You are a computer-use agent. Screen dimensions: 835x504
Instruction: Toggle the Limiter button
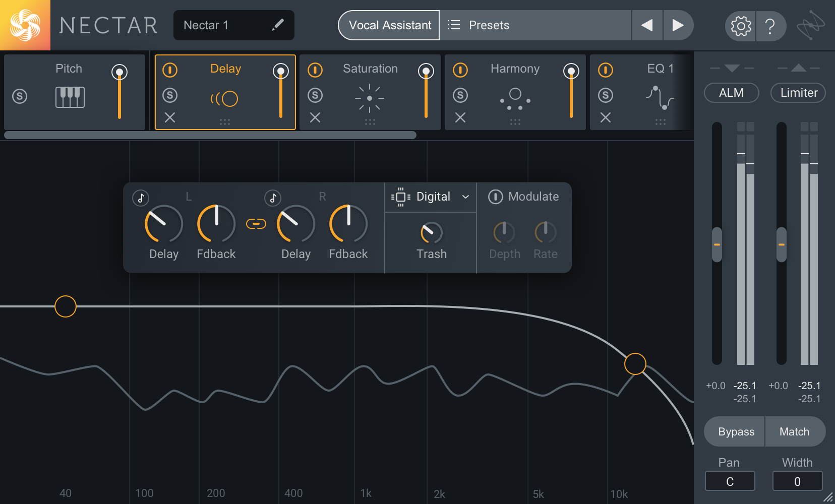[798, 93]
